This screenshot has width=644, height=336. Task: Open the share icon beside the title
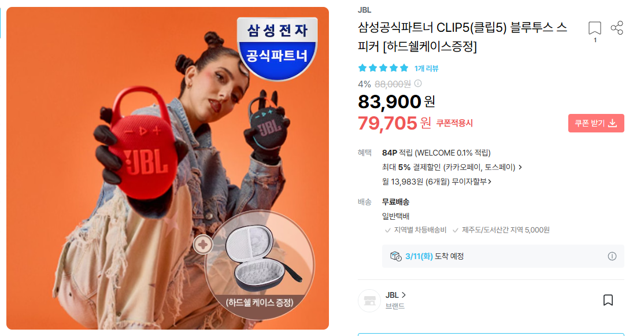[616, 28]
